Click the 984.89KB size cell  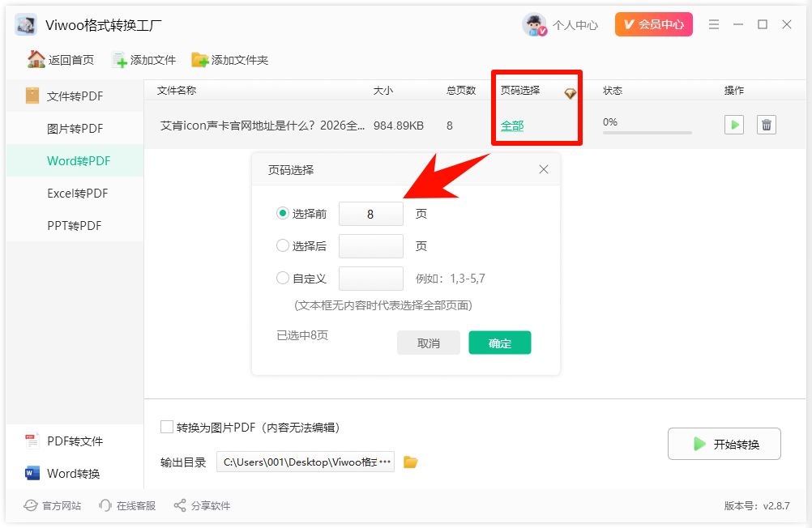[x=399, y=126]
